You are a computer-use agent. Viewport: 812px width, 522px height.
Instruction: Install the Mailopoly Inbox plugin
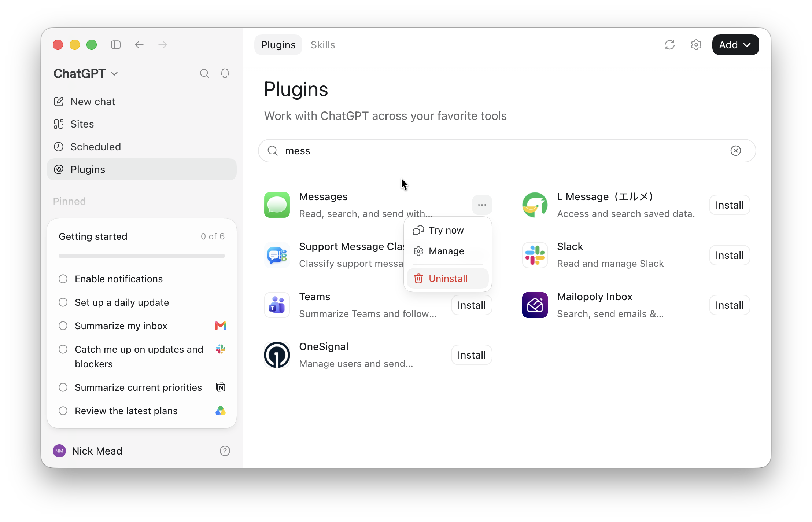(x=730, y=305)
